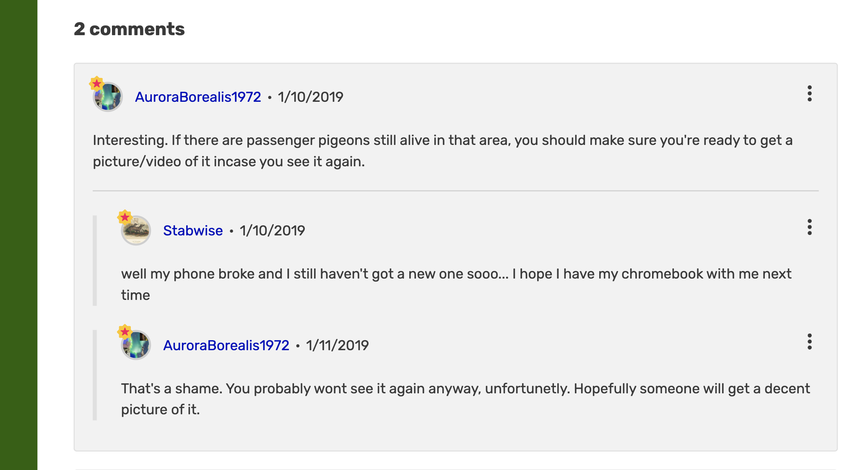This screenshot has width=868, height=470.
Task: Open options menu for the passenger pigeons comment
Action: point(809,93)
